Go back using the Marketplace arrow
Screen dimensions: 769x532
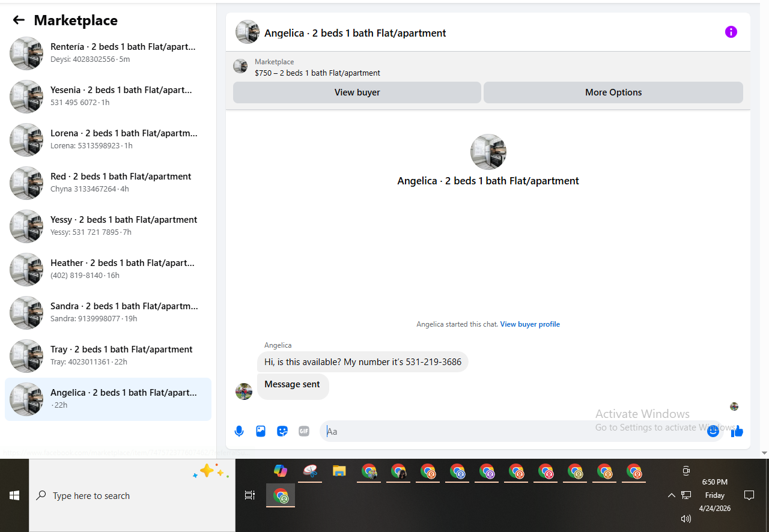coord(19,20)
